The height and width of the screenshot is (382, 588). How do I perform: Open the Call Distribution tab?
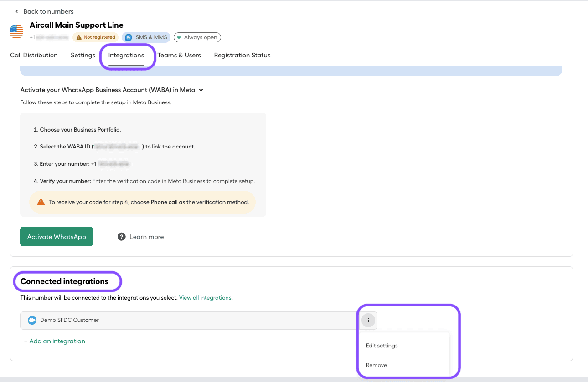pos(33,55)
